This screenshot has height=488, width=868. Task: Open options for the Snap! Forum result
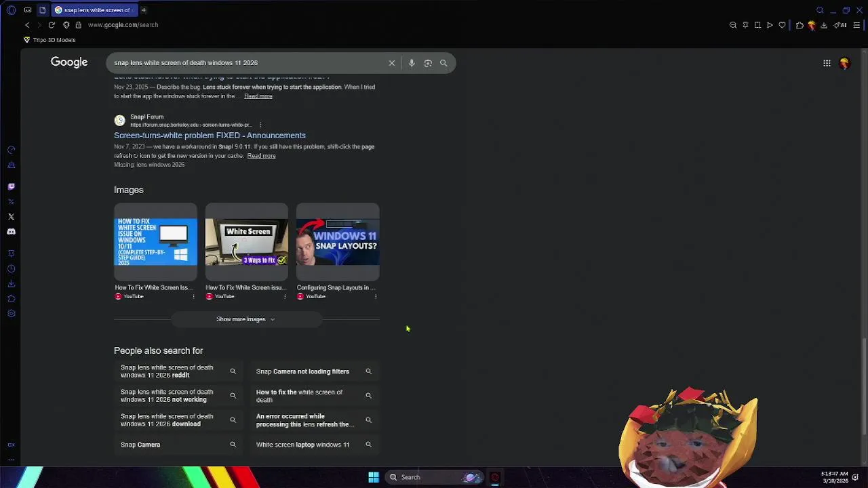tap(260, 125)
